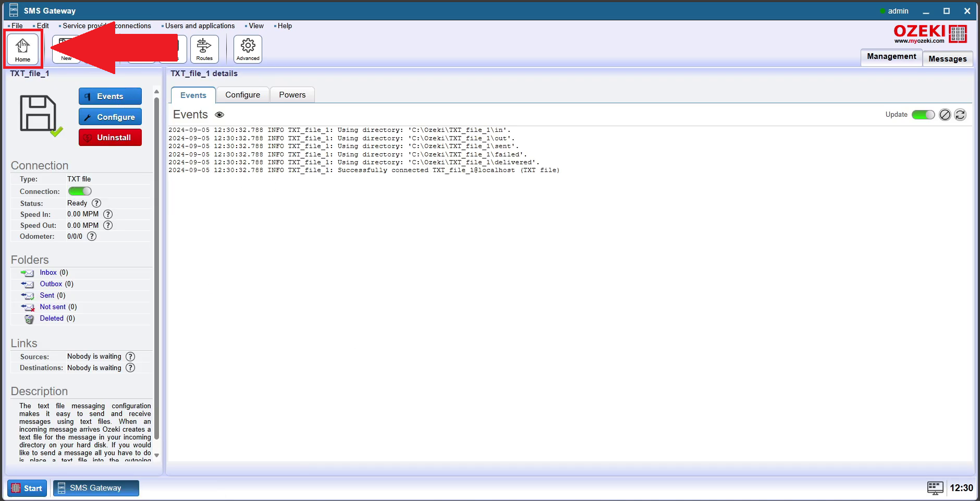Click the 12:30 taskbar clock
This screenshot has width=980, height=501.
coord(961,488)
